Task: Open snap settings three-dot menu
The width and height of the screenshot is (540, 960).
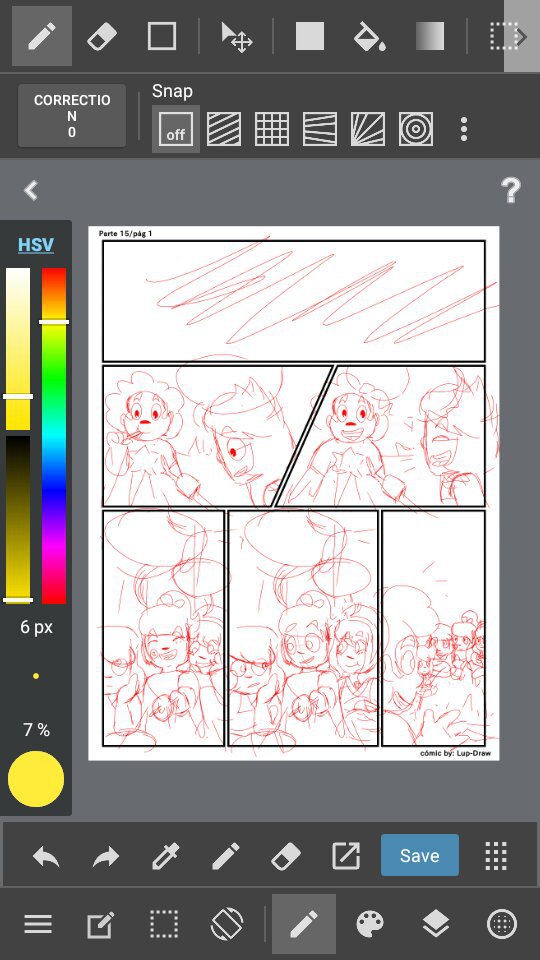Action: coord(464,129)
